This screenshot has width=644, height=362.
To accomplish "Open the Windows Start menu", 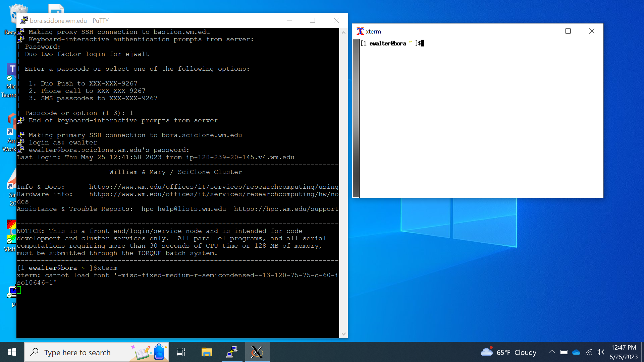I will (12, 352).
